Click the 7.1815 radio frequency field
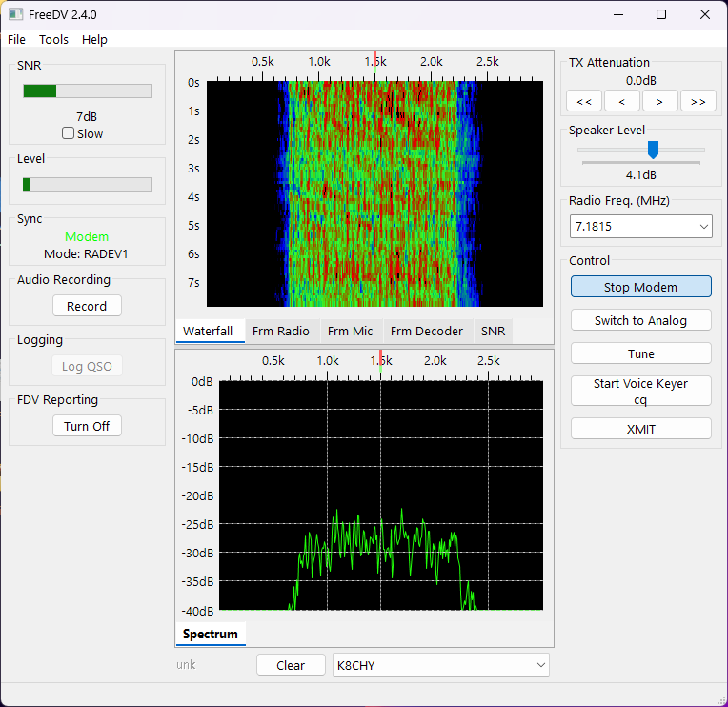This screenshot has width=728, height=707. (634, 227)
